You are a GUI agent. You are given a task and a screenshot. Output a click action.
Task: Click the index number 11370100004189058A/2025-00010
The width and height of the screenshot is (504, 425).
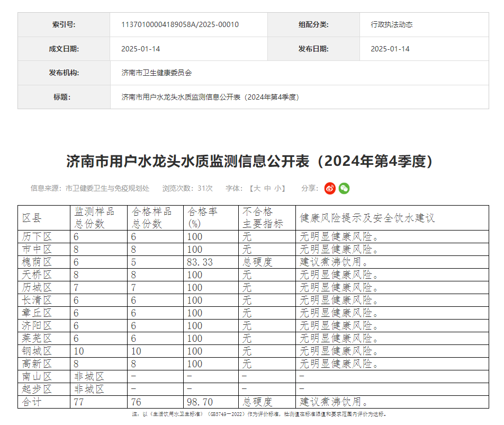(x=180, y=24)
